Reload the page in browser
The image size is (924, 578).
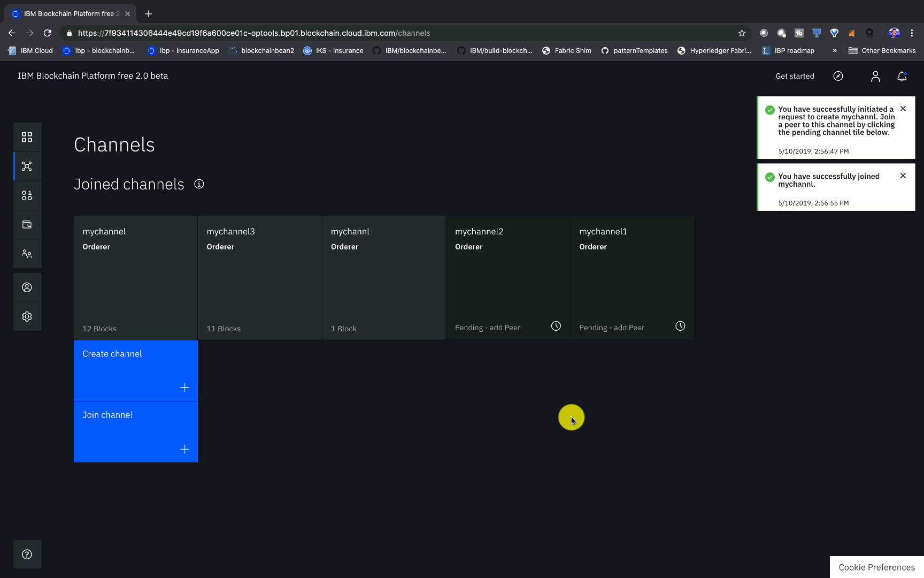pos(48,33)
